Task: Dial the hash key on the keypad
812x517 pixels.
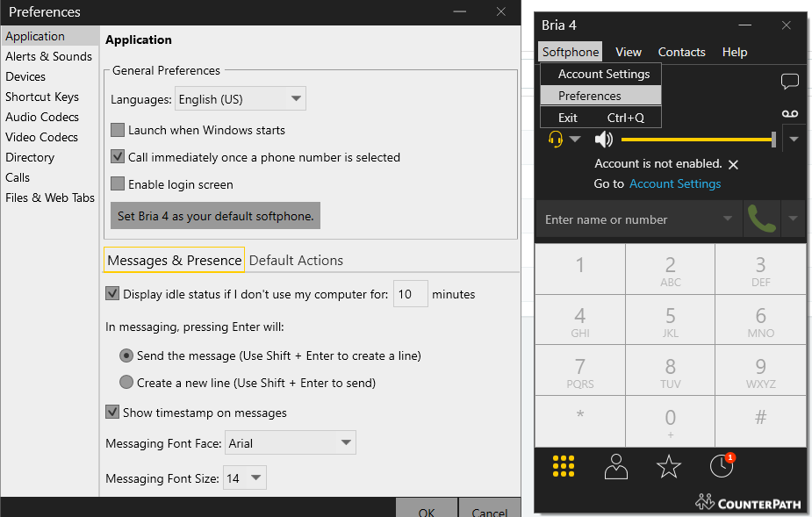Action: [761, 421]
